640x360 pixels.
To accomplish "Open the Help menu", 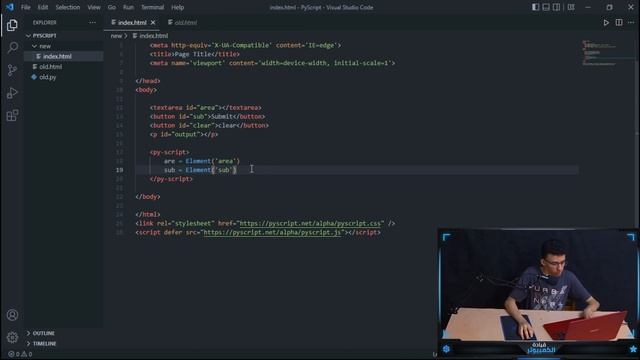I will click(x=178, y=7).
